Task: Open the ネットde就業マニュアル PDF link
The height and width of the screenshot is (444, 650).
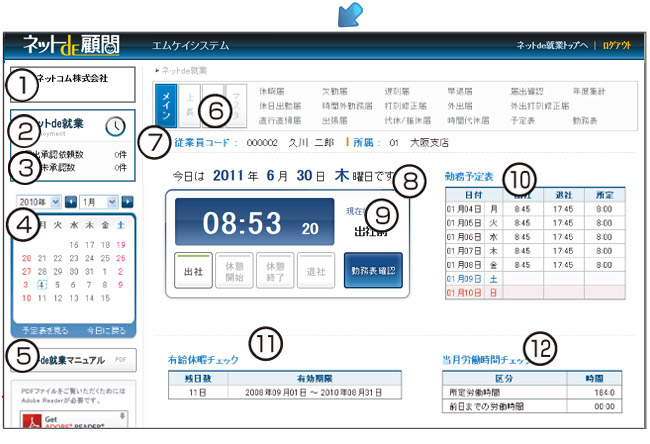Action: [73, 360]
